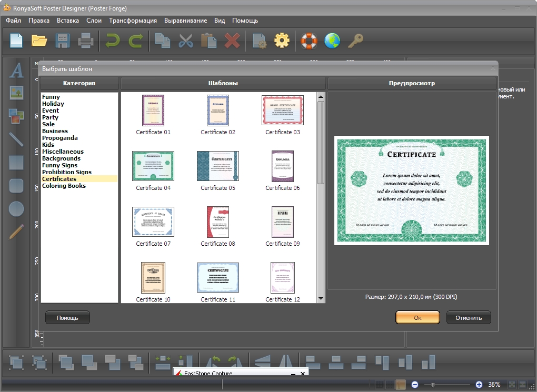Click the green Undo arrow
The height and width of the screenshot is (392, 537).
click(x=113, y=41)
